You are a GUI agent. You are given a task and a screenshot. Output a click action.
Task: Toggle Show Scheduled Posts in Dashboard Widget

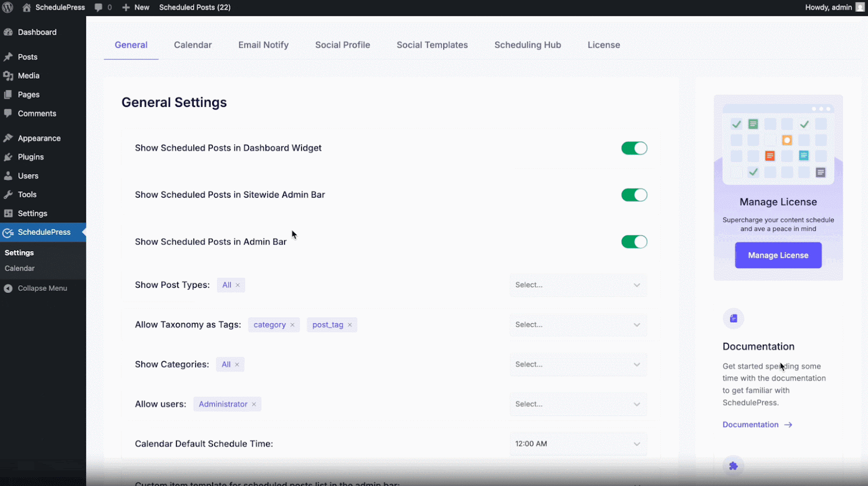pos(634,148)
